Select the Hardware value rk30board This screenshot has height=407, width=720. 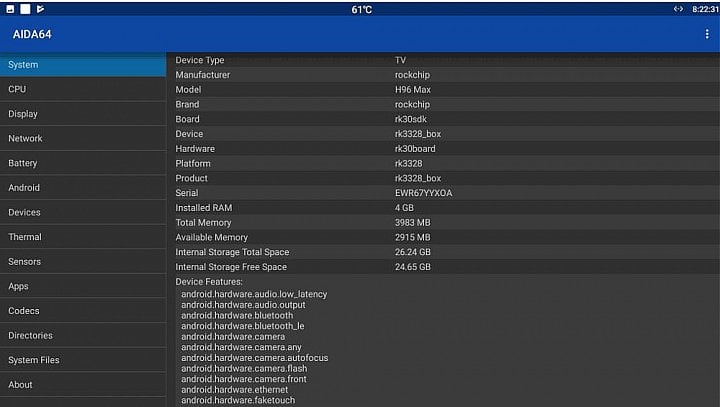[x=415, y=148]
